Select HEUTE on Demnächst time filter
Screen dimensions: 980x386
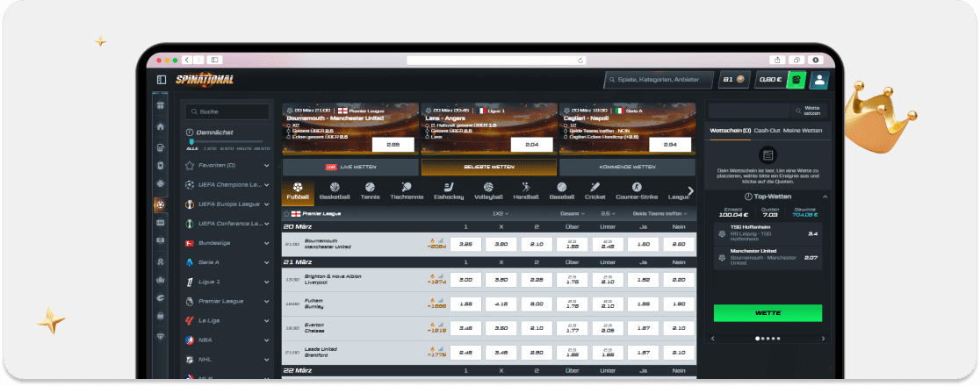244,148
